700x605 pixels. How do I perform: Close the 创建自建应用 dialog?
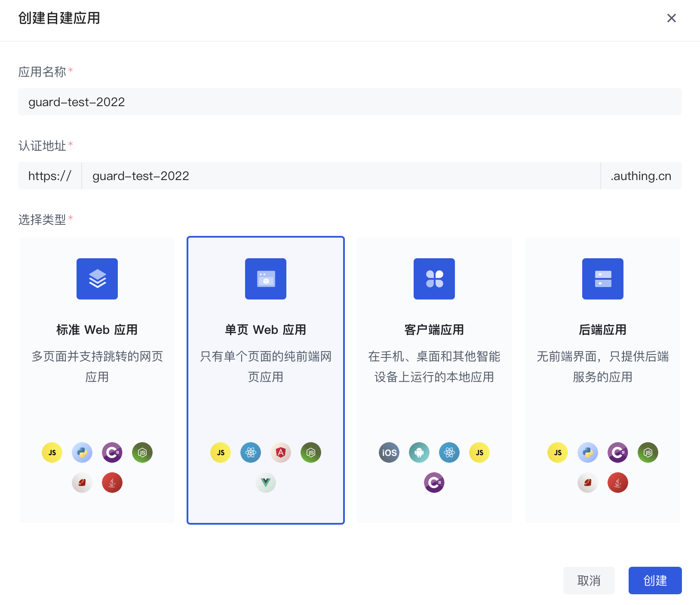671,18
